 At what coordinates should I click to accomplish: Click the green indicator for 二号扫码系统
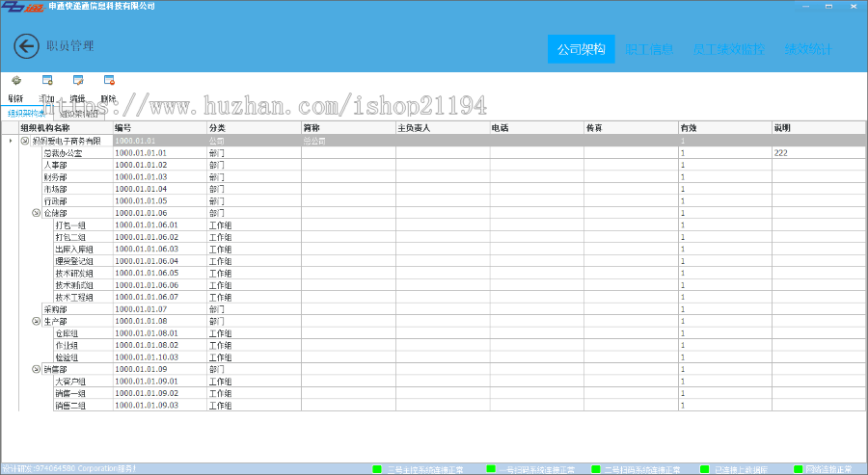click(596, 469)
